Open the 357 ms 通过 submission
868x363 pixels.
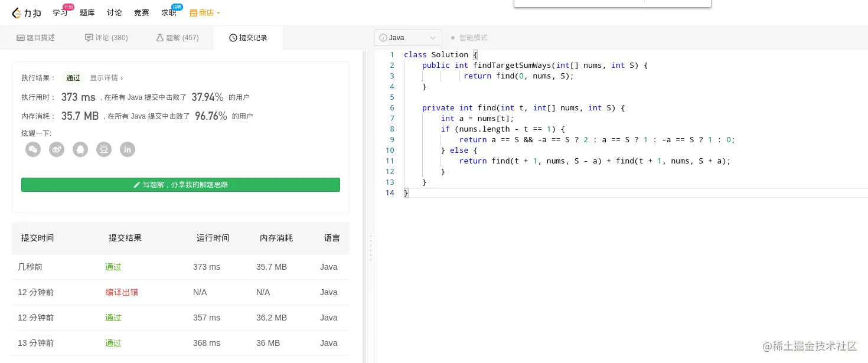(x=113, y=318)
